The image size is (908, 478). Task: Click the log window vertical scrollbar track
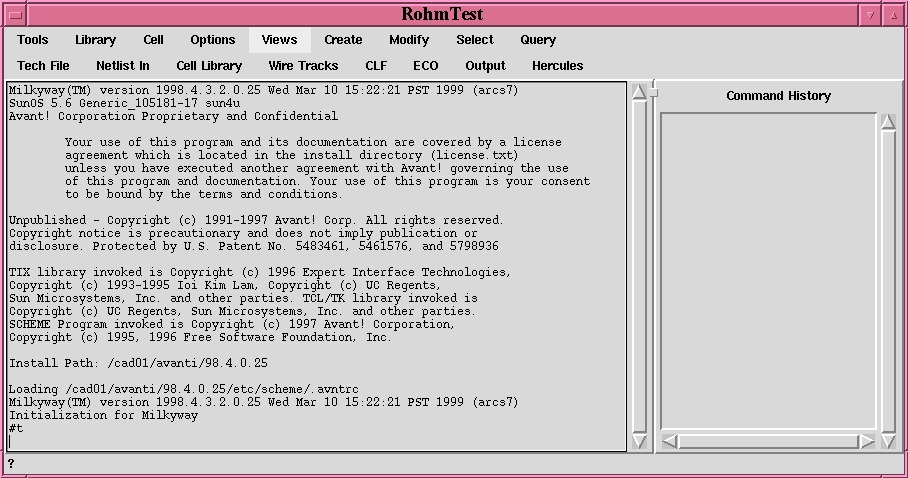639,267
